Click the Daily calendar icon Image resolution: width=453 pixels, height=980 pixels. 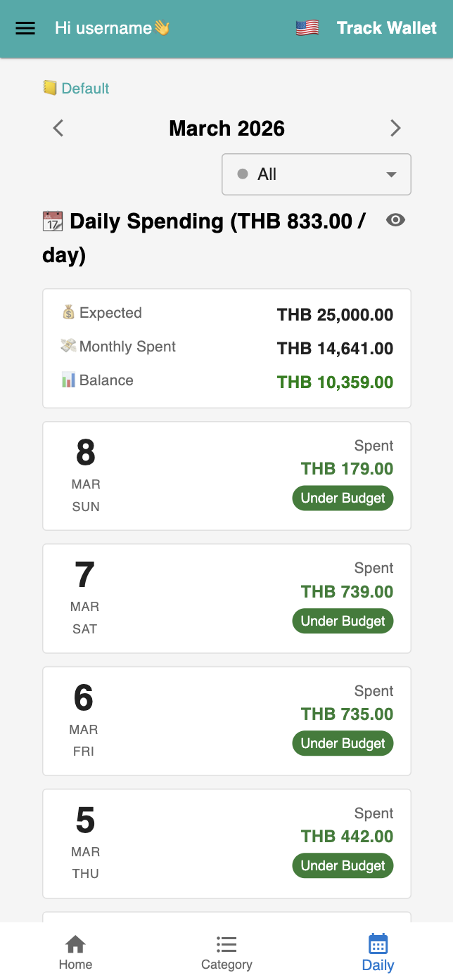(378, 943)
